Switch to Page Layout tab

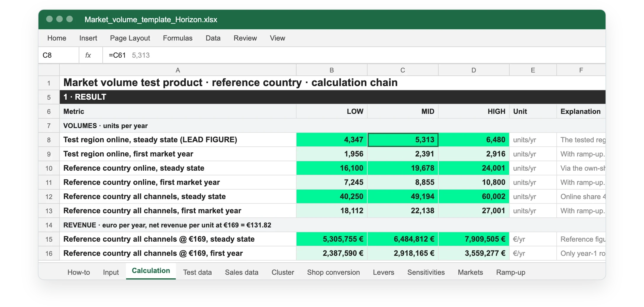(130, 38)
